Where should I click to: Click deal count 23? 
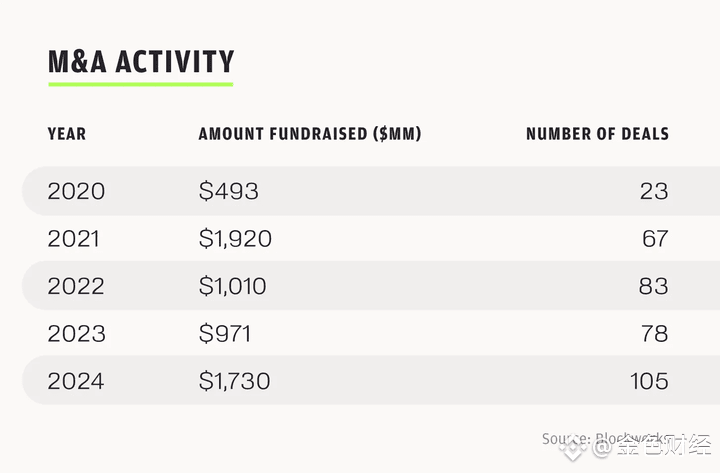coord(654,191)
